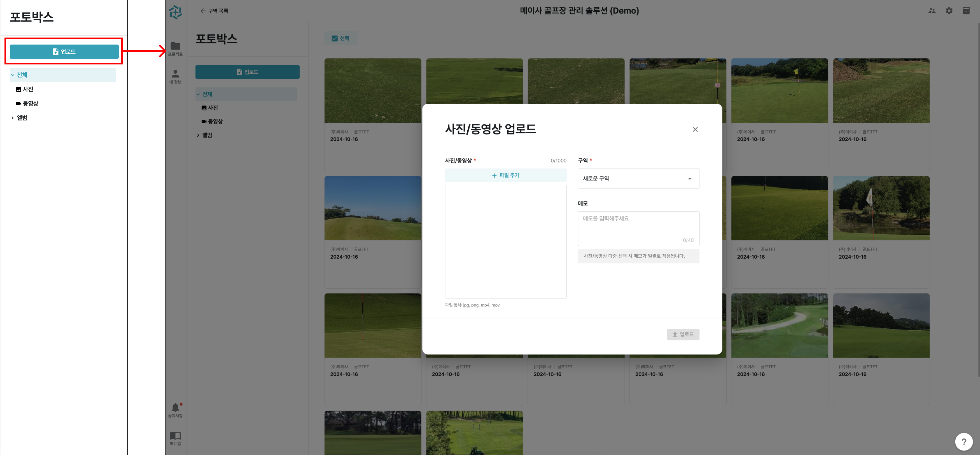
Task: Go back via 구역 목록 link
Action: pos(214,11)
